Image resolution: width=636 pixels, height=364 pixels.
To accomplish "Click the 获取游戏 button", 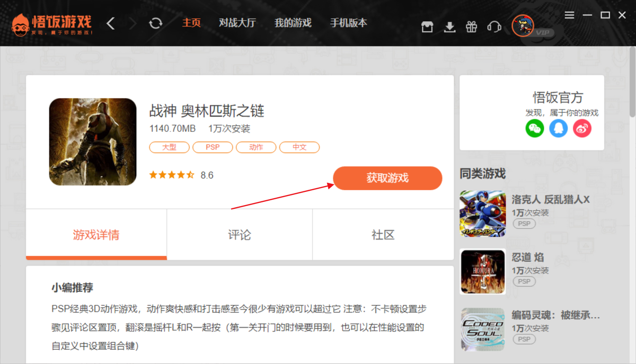I will [387, 178].
